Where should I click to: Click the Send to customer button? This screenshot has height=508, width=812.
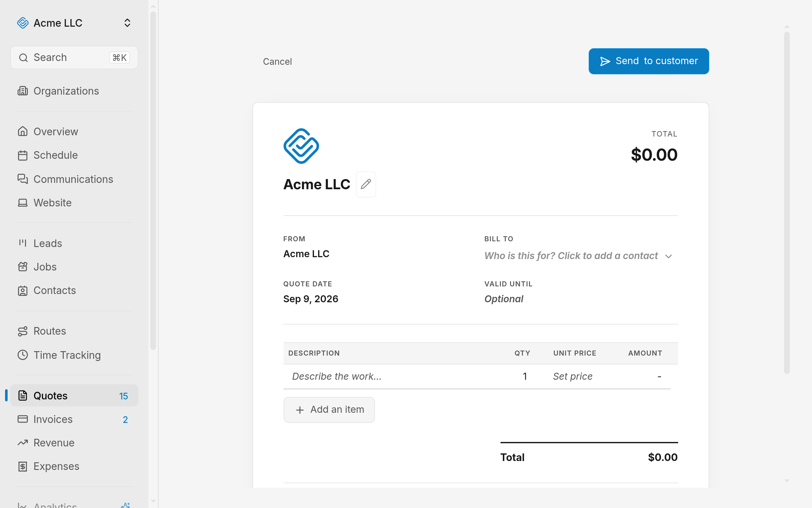point(649,61)
